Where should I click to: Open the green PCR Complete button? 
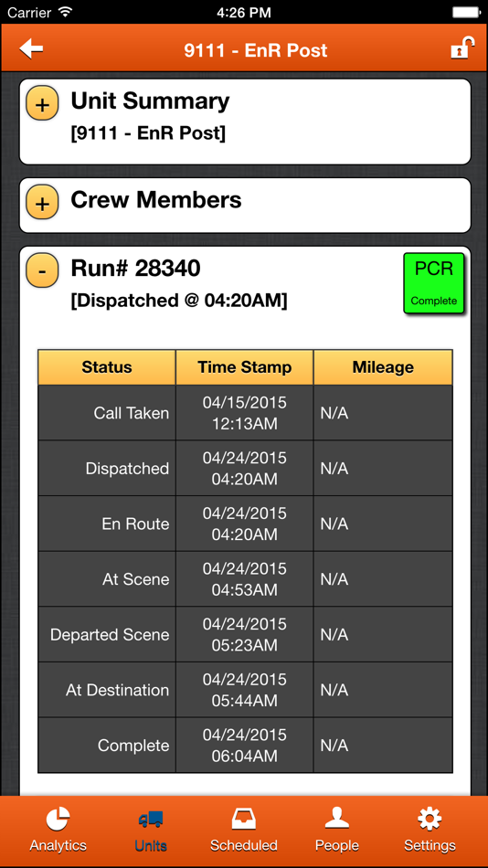coord(434,283)
